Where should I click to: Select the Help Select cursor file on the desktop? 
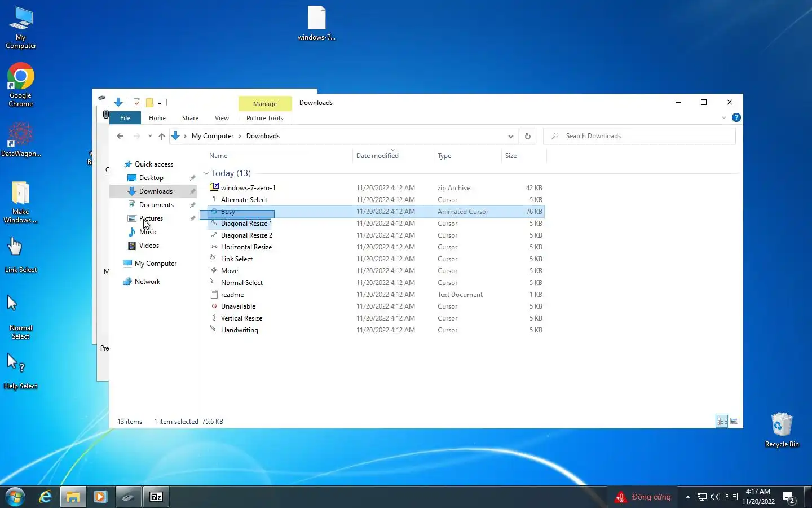pos(21,371)
